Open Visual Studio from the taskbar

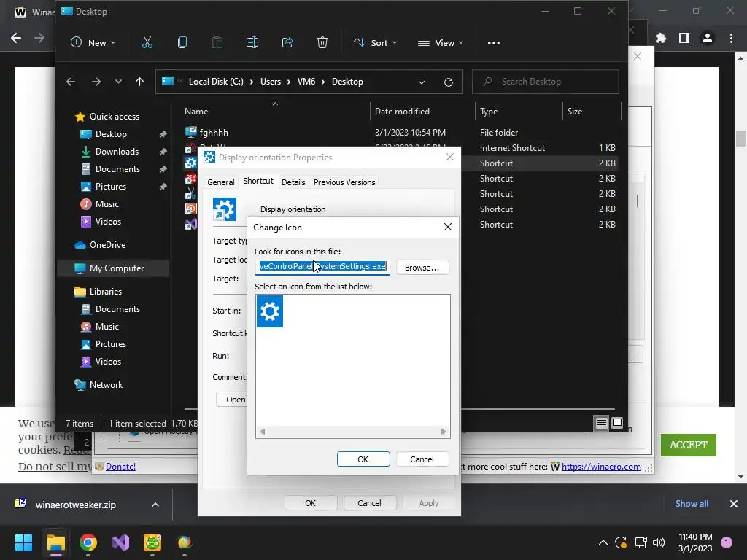(x=120, y=542)
